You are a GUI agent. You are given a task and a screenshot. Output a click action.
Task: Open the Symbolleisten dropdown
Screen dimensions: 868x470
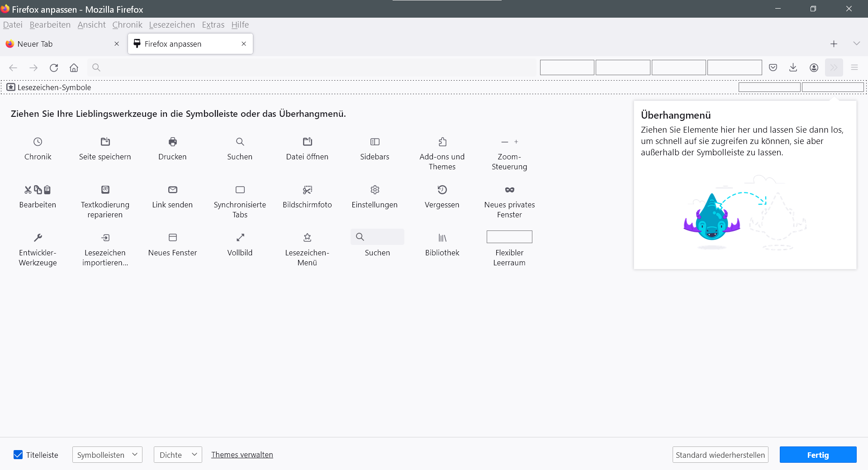point(107,455)
